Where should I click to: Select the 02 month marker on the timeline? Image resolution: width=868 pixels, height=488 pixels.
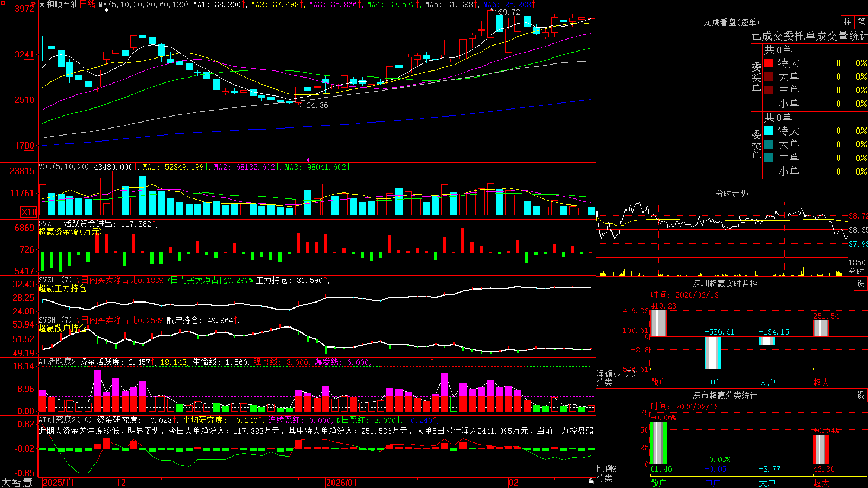click(x=514, y=483)
